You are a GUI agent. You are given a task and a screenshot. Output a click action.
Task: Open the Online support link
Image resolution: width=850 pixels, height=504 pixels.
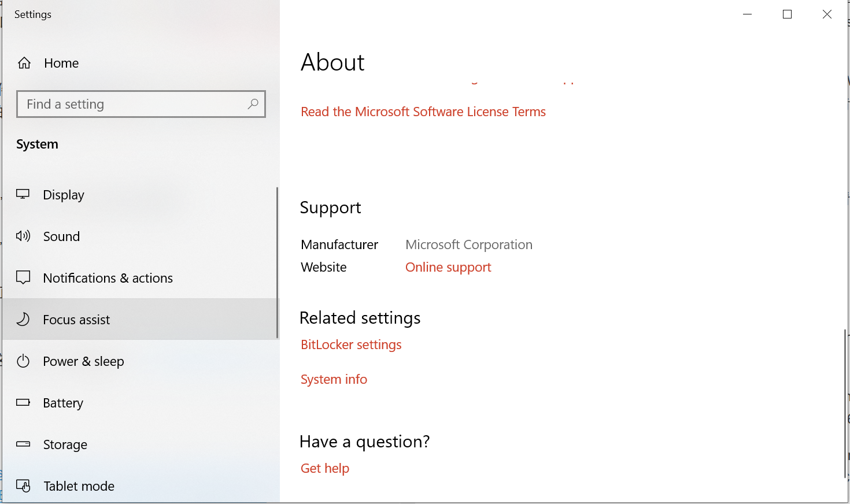[x=448, y=267]
